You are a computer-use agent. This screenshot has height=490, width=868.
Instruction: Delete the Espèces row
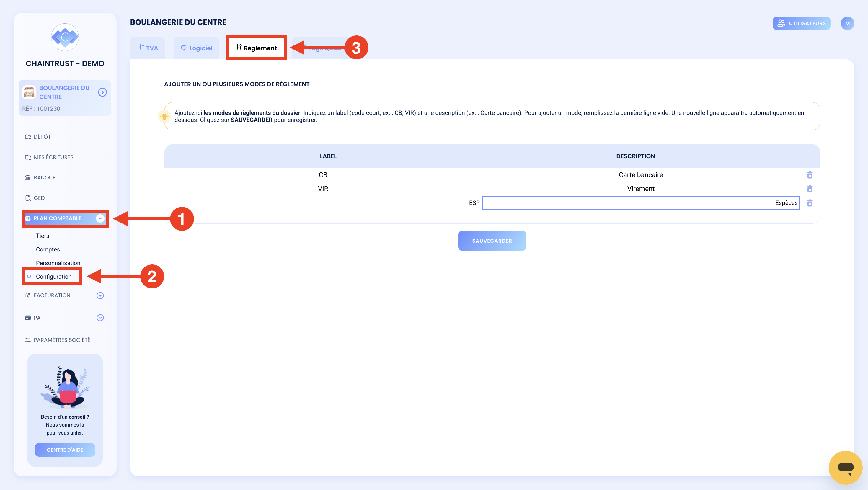pyautogui.click(x=810, y=203)
